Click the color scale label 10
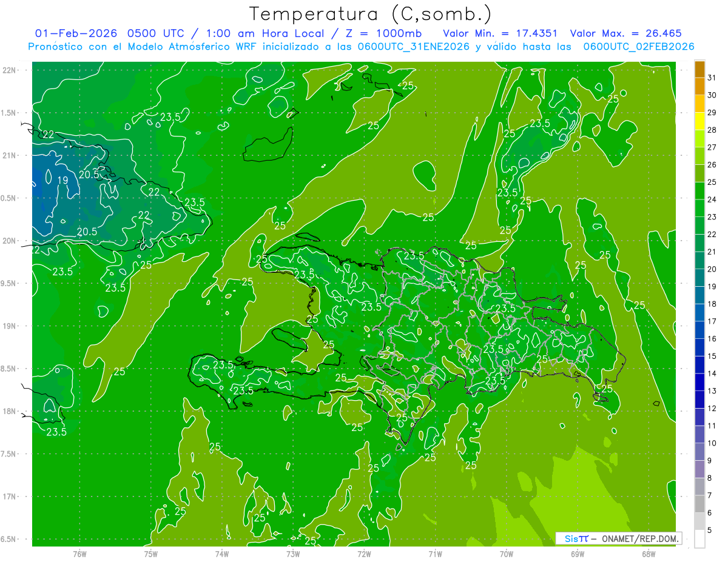The image size is (728, 562). [x=712, y=443]
